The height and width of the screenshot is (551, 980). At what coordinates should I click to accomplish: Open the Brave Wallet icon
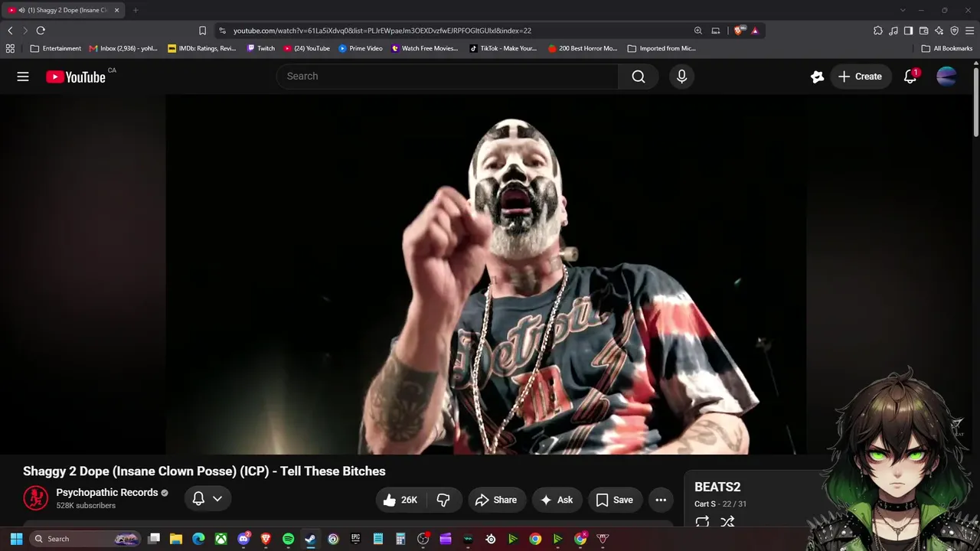click(x=924, y=31)
